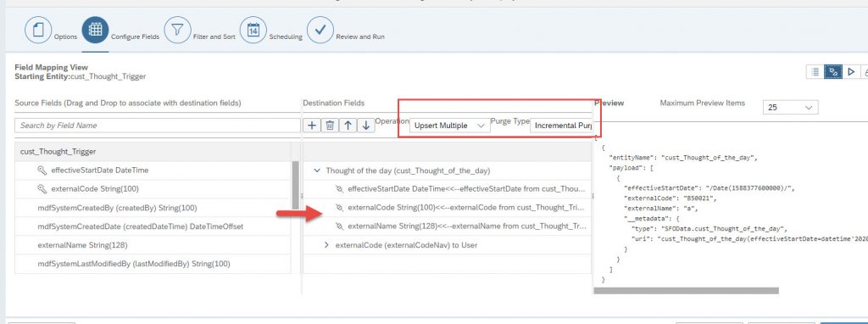The height and width of the screenshot is (324, 868).
Task: Open the Review and Run checkmark icon
Action: 320,30
